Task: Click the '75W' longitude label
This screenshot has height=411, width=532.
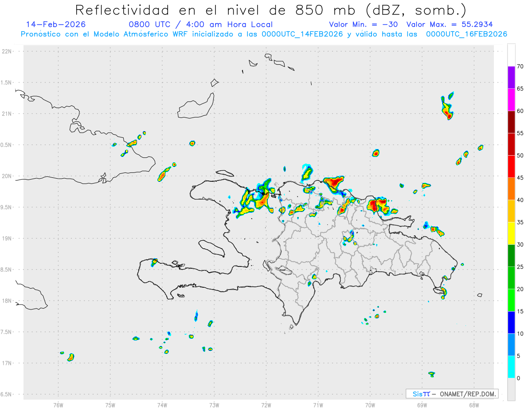Action: pyautogui.click(x=110, y=405)
